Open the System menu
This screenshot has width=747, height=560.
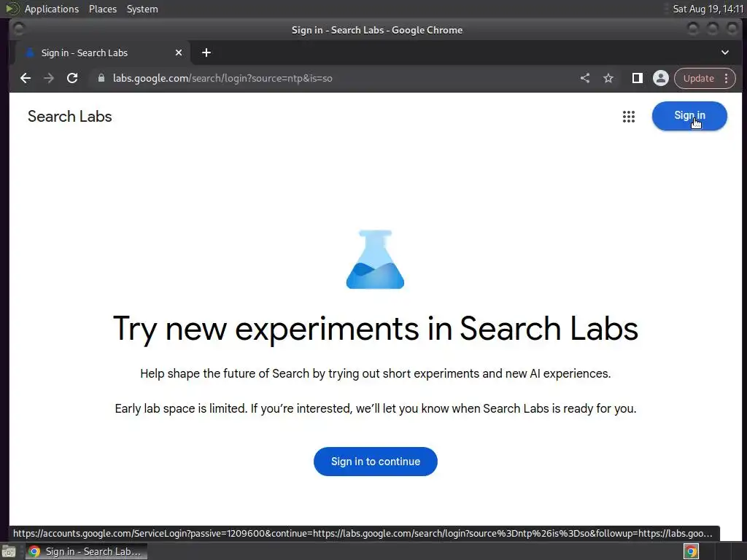point(142,9)
